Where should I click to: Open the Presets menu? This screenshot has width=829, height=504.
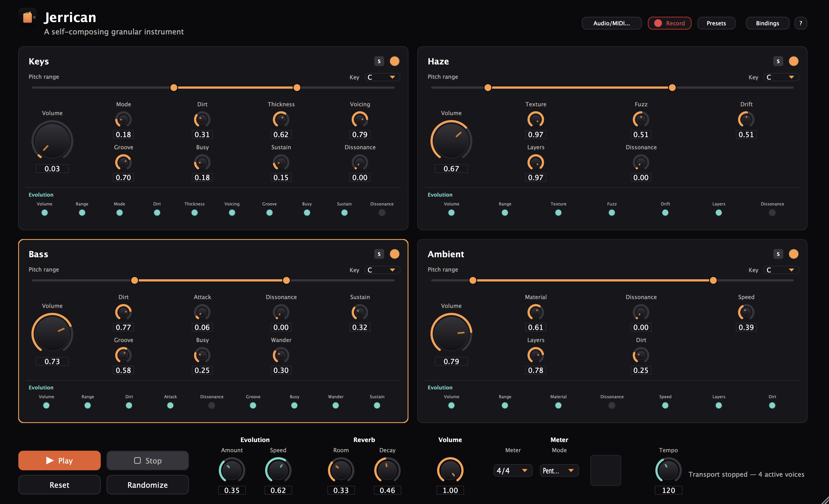[716, 23]
